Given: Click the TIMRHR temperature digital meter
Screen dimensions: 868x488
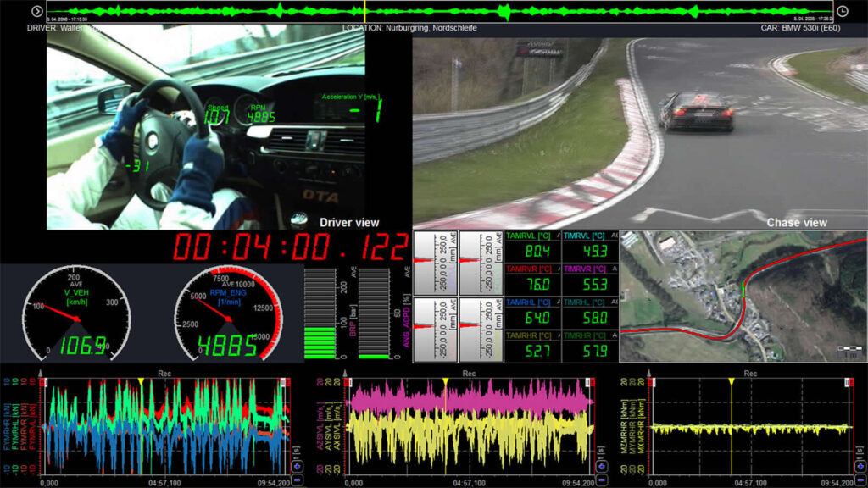Looking at the screenshot, I should coord(590,346).
